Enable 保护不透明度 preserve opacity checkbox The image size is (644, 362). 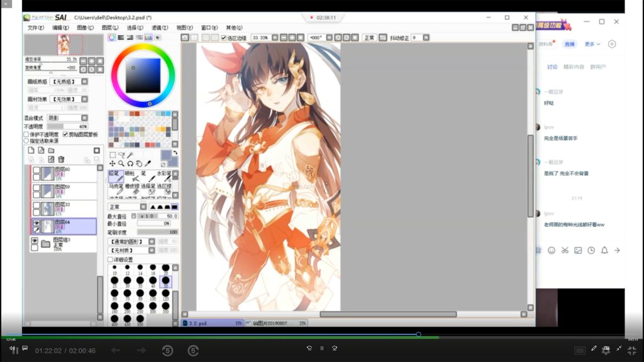point(26,134)
